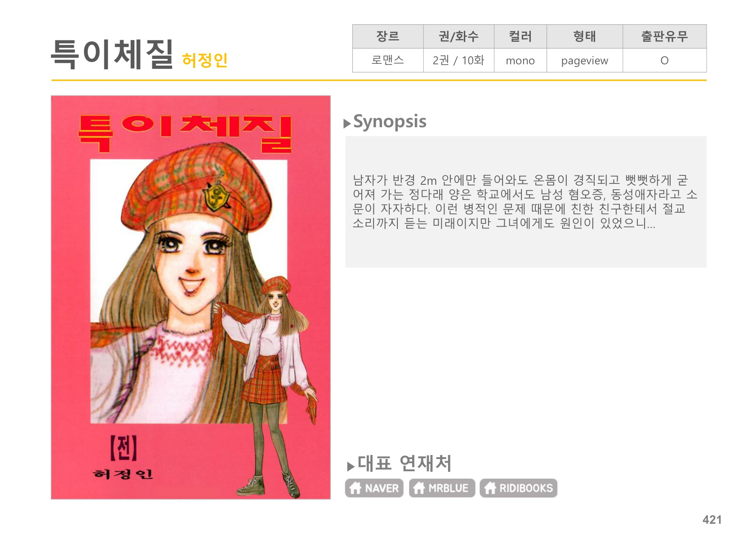Click the 출판유무 column header
This screenshot has height=535, width=756.
click(664, 36)
